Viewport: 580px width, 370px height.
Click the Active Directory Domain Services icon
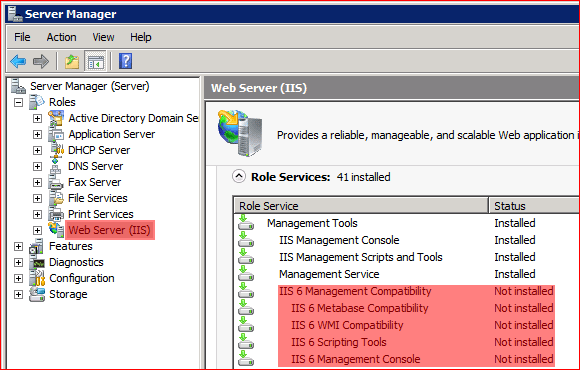coord(56,118)
